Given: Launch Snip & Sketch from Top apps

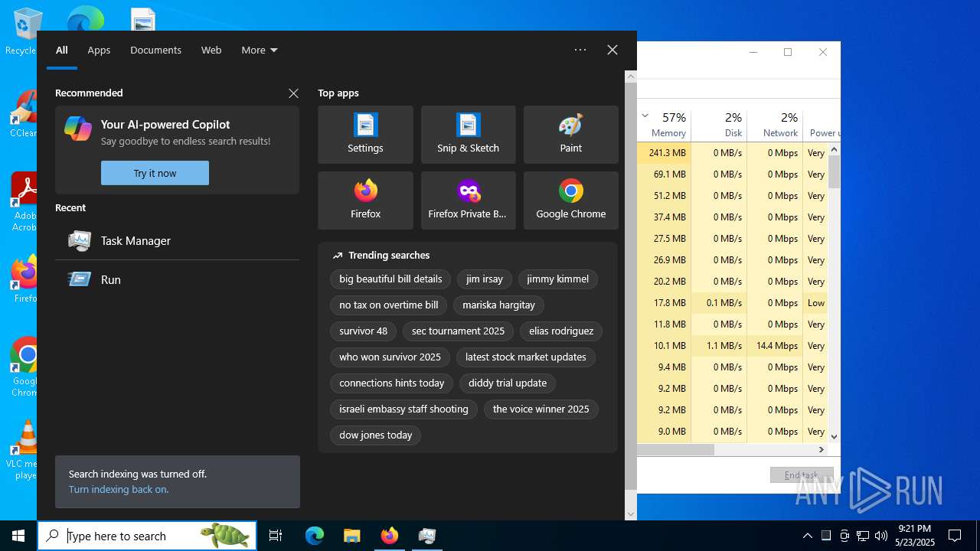Looking at the screenshot, I should click(x=468, y=135).
